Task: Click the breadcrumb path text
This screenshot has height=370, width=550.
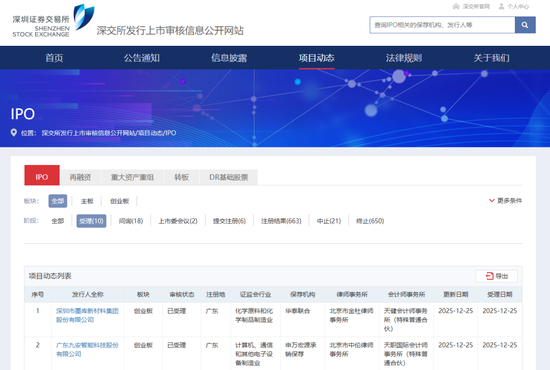Action: tap(109, 133)
